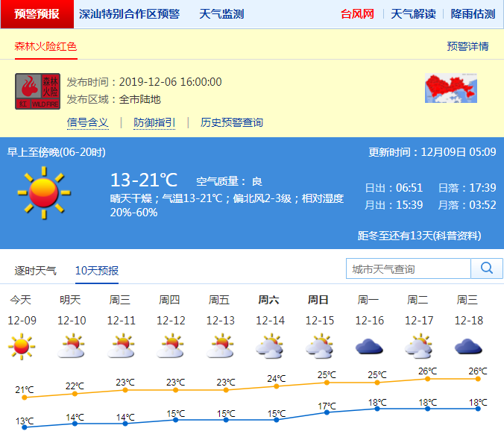Select today's 12-09 sunny icon
This screenshot has height=440, width=504.
click(x=21, y=347)
